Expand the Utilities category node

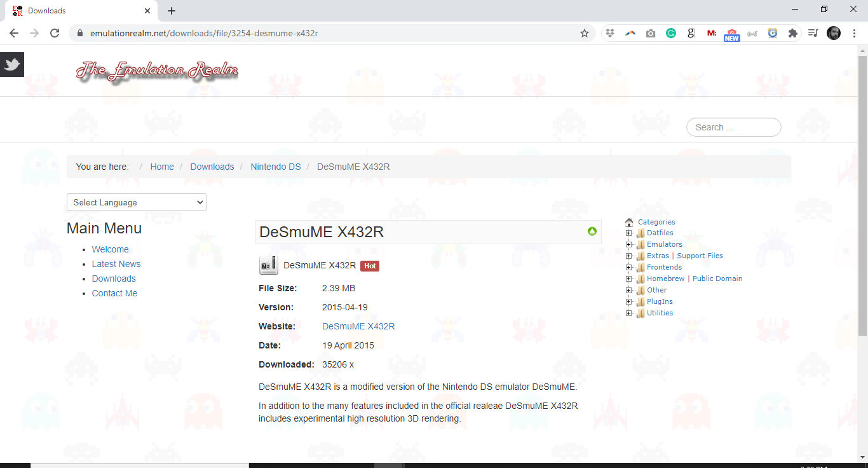click(629, 313)
